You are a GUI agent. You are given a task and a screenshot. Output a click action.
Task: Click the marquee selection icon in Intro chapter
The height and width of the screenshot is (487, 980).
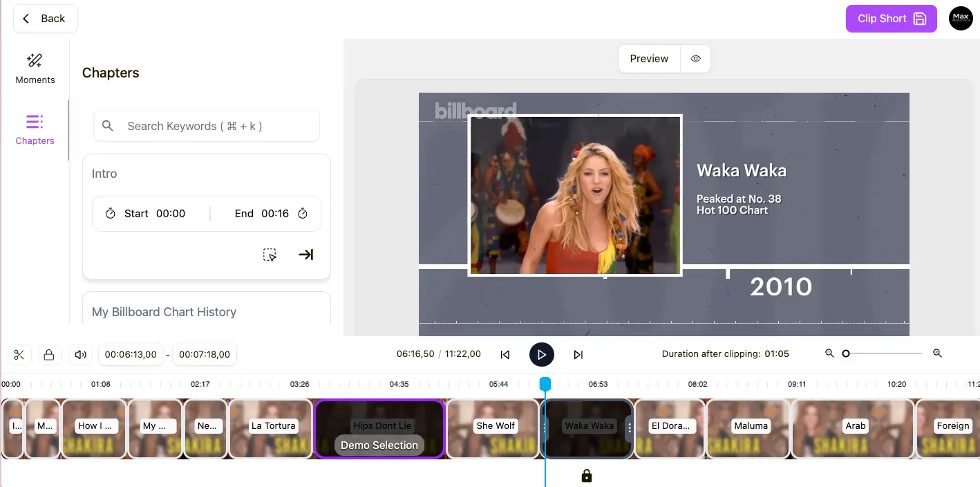[270, 255]
